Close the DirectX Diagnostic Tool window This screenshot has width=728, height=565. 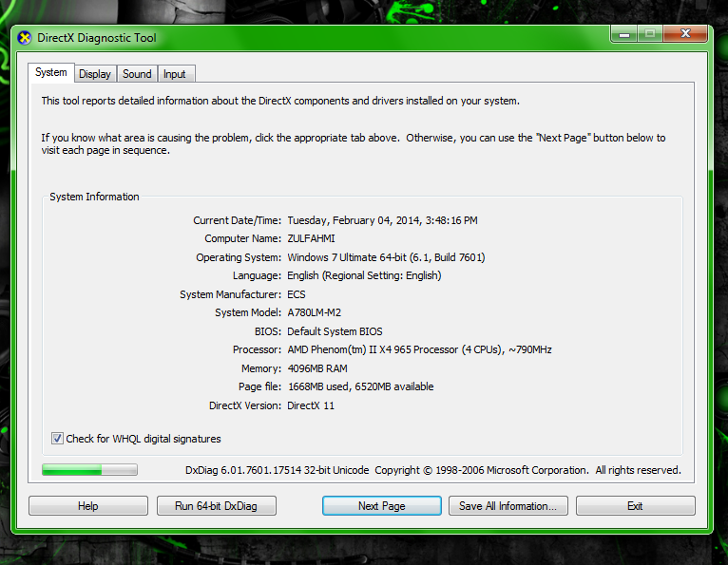click(x=685, y=34)
